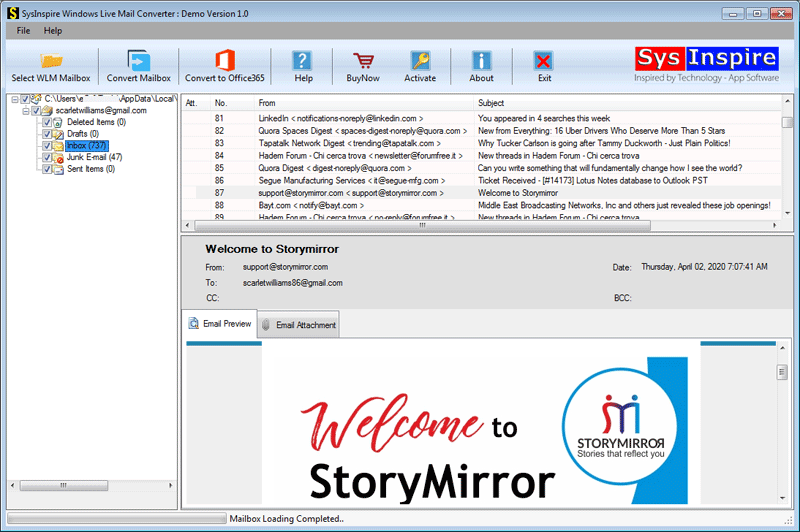Open the Help menu
800x532 pixels.
[53, 31]
